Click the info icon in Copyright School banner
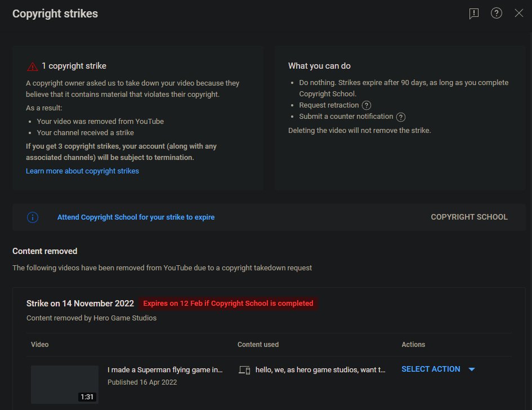This screenshot has width=532, height=410. tap(33, 217)
